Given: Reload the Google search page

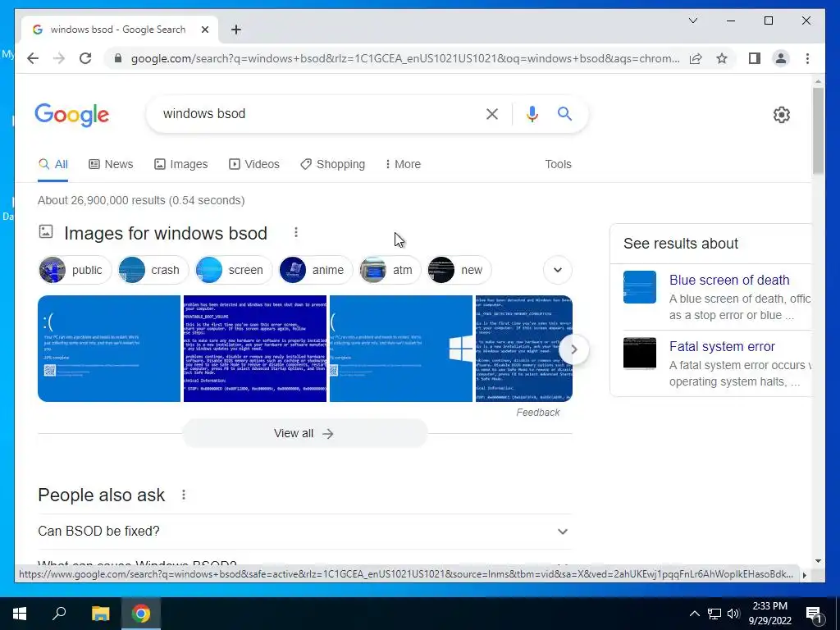Looking at the screenshot, I should tap(85, 58).
